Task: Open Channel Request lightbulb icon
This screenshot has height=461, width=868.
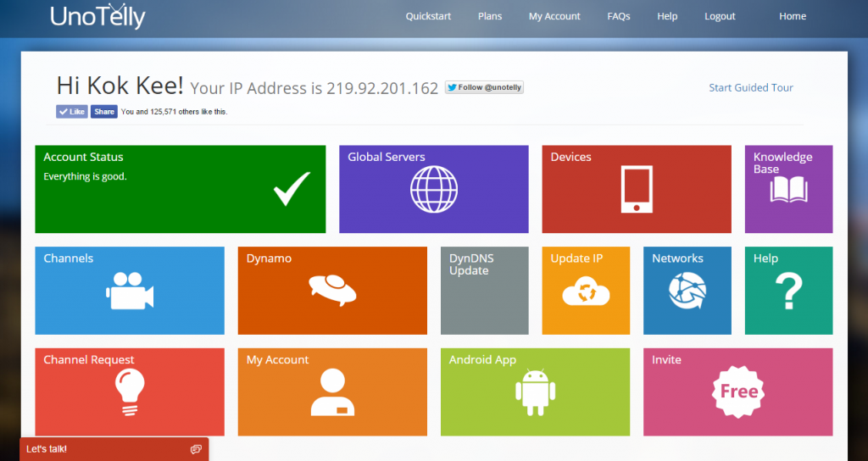Action: tap(130, 392)
